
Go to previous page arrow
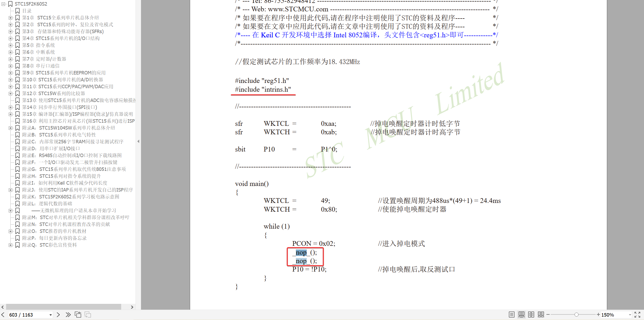coord(3,314)
